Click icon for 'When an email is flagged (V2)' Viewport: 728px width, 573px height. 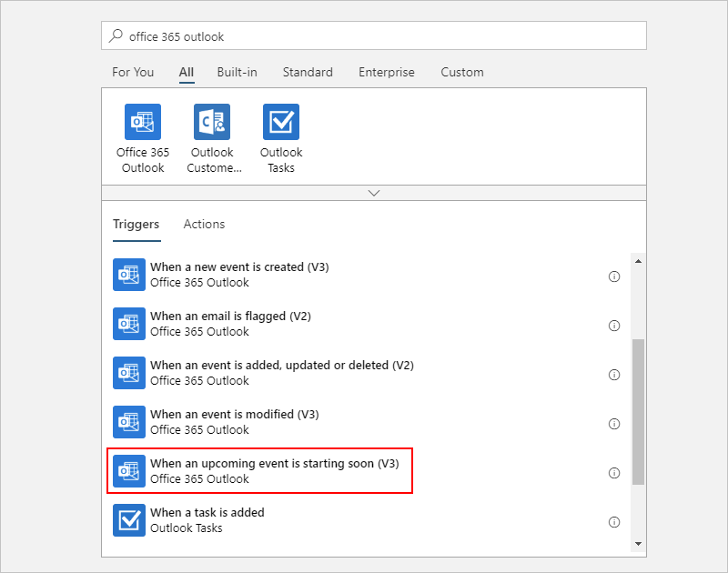pyautogui.click(x=129, y=324)
